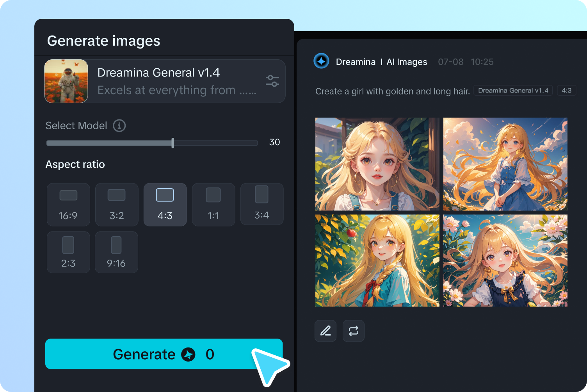
Task: Select the 16:9 aspect ratio
Action: pos(68,205)
